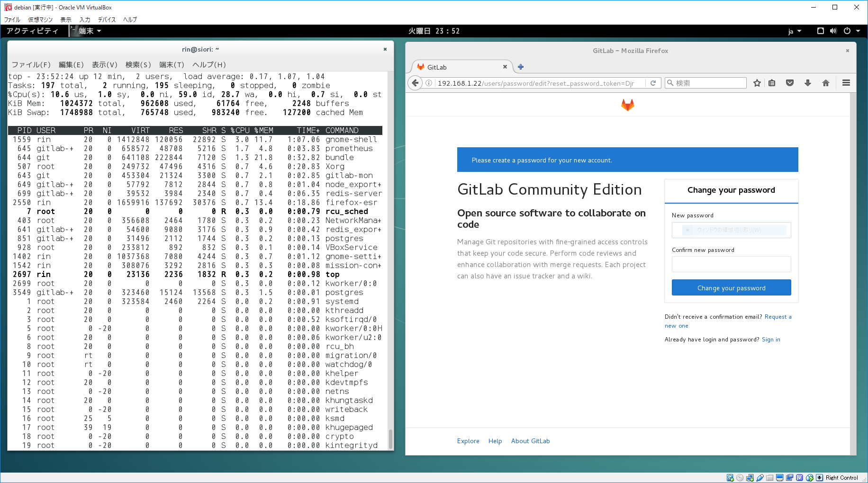Image resolution: width=868 pixels, height=483 pixels.
Task: Reload the GitLab page in Firefox
Action: tap(653, 83)
